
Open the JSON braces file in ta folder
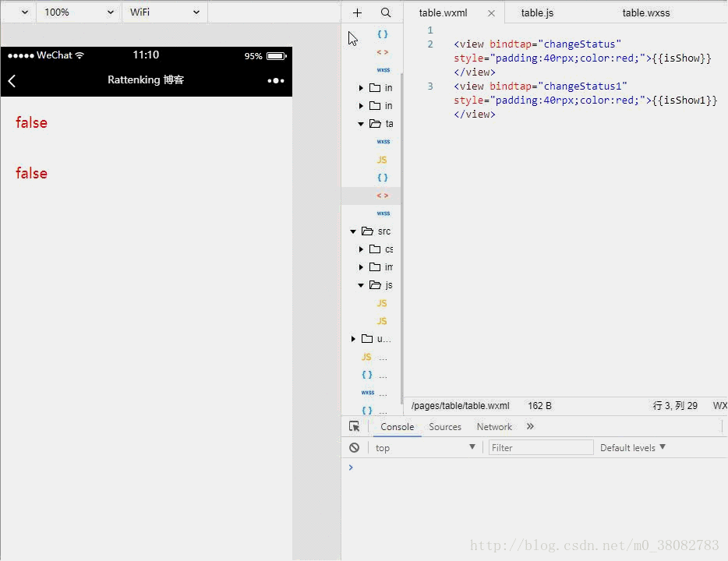(382, 177)
